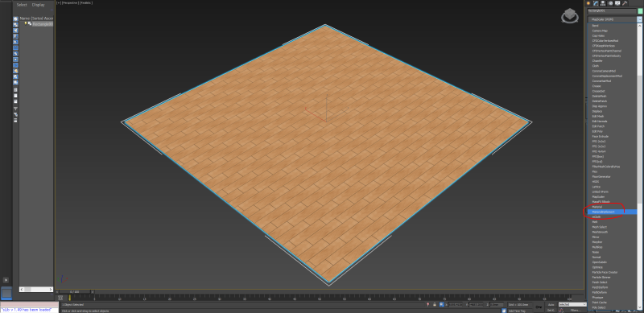The height and width of the screenshot is (313, 644).
Task: Click the modifier list scroll up arrow
Action: 639,26
